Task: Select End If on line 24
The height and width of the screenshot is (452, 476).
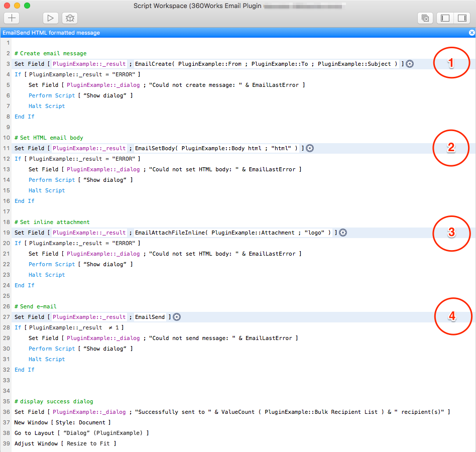Action: pyautogui.click(x=25, y=285)
